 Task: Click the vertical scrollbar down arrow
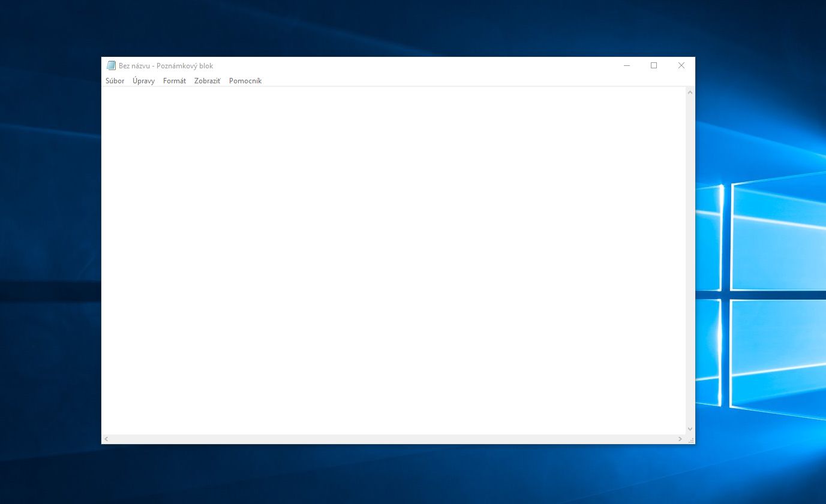coord(690,429)
